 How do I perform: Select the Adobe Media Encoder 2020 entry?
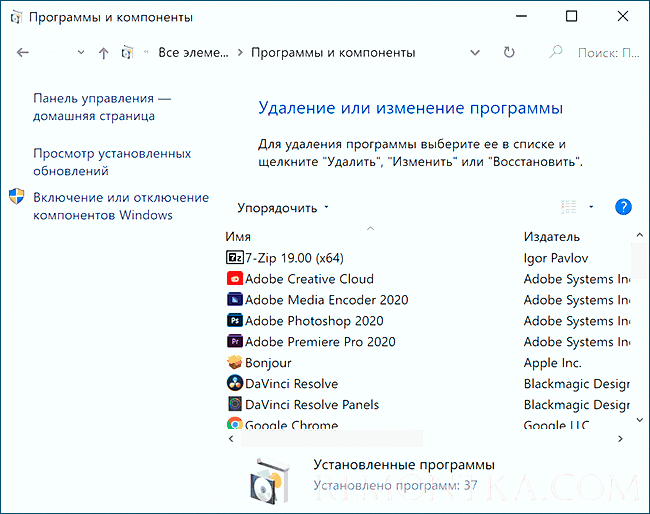[327, 300]
